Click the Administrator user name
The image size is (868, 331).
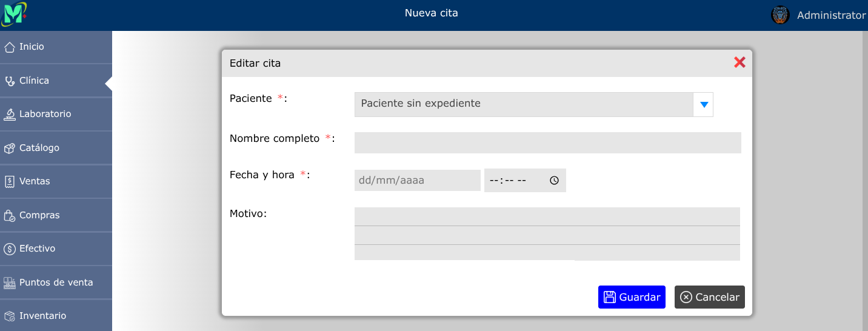pos(831,15)
